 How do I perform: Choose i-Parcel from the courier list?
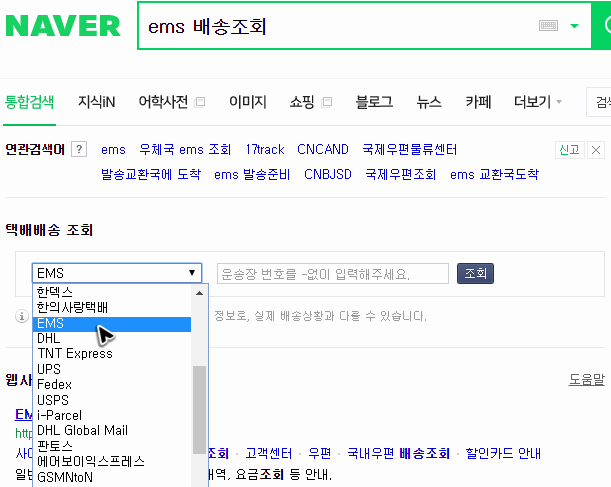tap(112, 415)
